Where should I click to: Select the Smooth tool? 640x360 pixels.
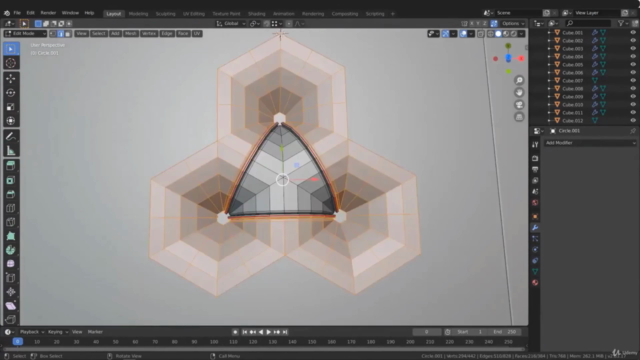click(11, 264)
